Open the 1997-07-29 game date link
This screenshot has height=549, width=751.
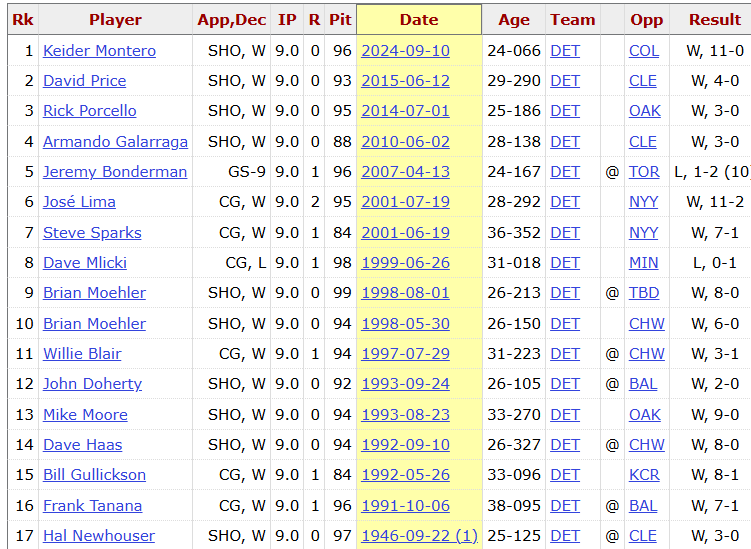point(405,354)
